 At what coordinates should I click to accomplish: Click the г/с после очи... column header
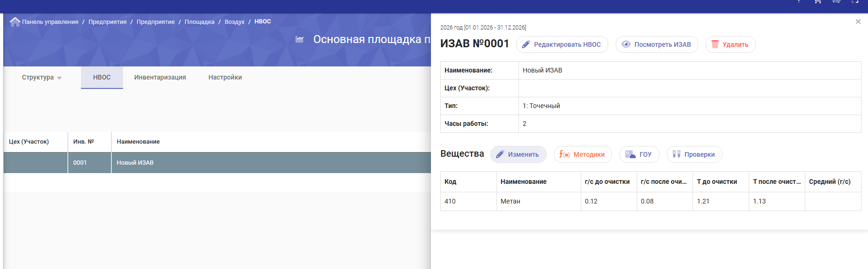tap(665, 182)
